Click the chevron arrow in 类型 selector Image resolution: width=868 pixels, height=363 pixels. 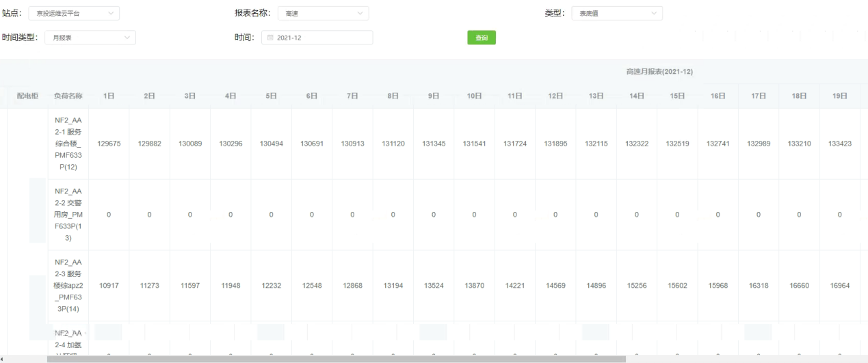tap(655, 13)
